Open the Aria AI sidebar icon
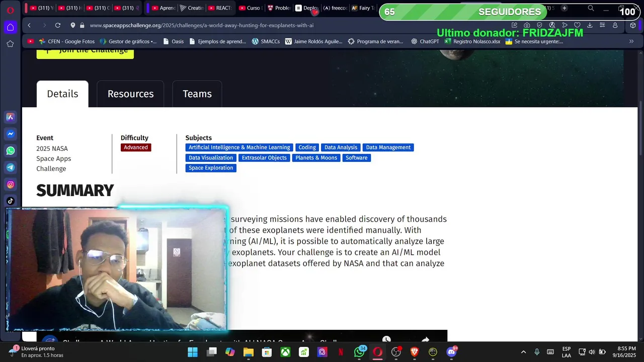The image size is (644, 362). tap(10, 117)
